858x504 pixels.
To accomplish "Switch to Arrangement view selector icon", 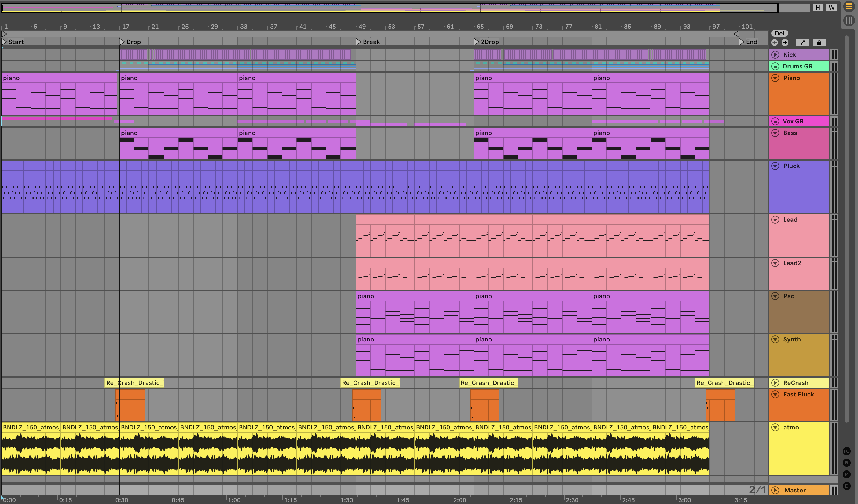I will point(849,7).
